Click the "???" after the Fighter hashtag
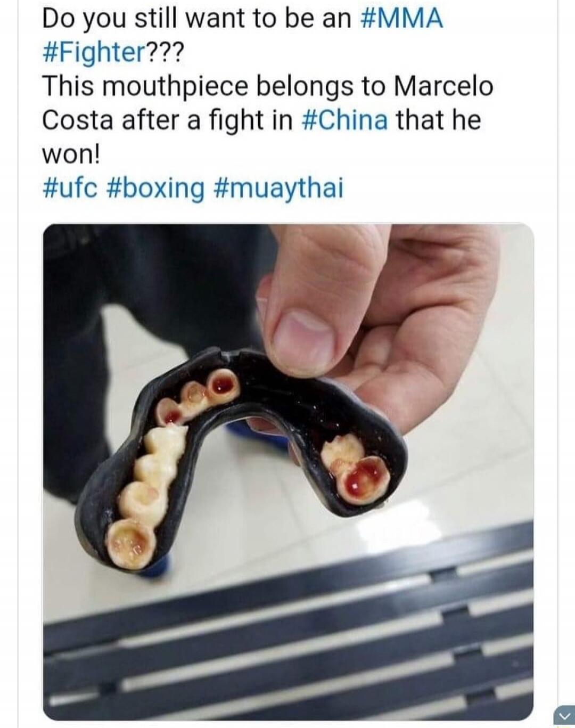 click(x=164, y=52)
